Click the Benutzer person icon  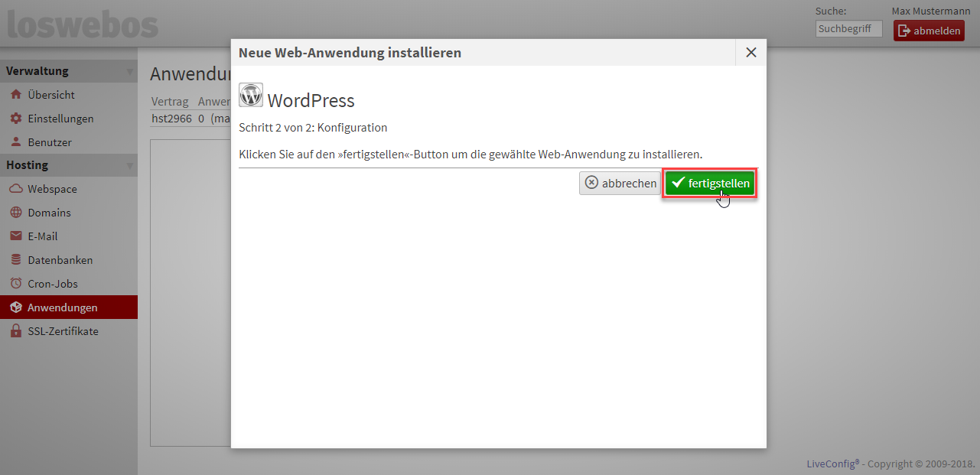[x=15, y=142]
